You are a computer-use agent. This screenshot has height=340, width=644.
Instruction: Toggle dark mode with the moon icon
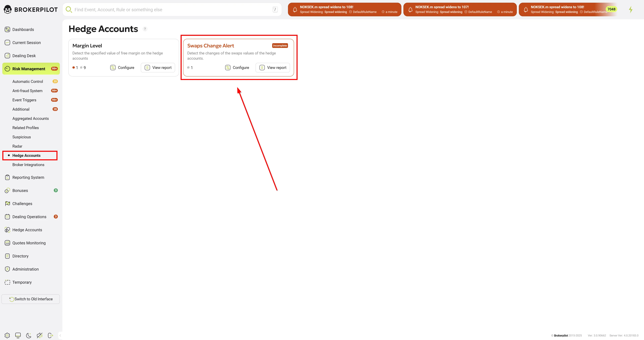point(29,335)
